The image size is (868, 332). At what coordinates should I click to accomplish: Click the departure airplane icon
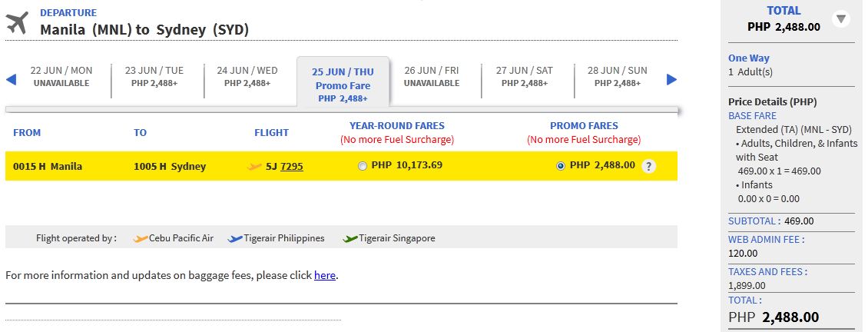pos(16,23)
